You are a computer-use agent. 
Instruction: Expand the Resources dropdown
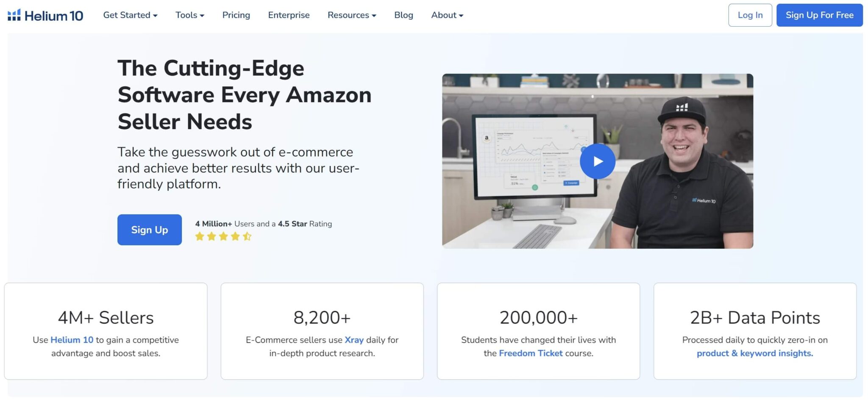(352, 15)
